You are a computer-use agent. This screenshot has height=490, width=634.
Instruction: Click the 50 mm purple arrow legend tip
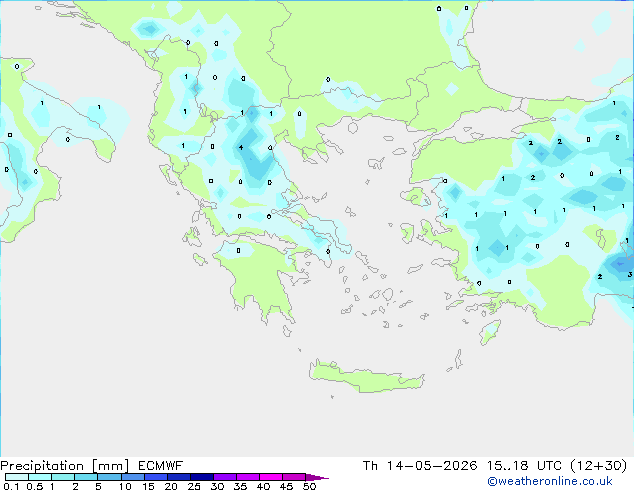click(x=317, y=477)
